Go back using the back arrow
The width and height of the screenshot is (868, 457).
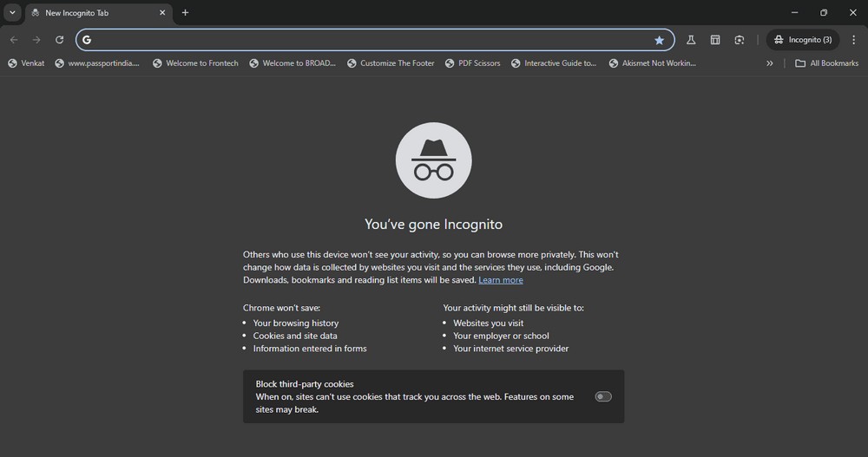pyautogui.click(x=14, y=40)
